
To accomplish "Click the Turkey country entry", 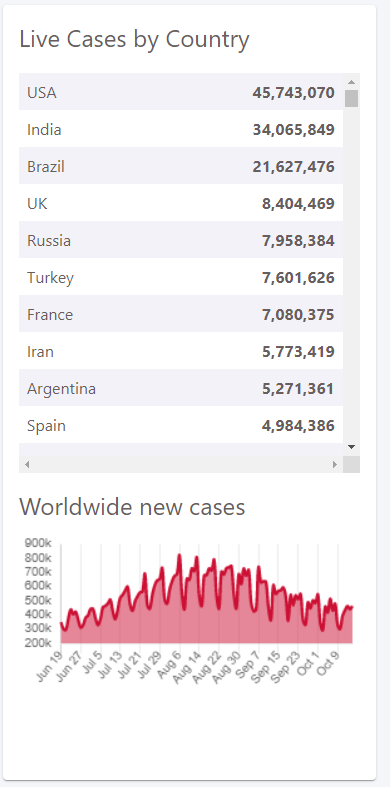I will tap(50, 278).
